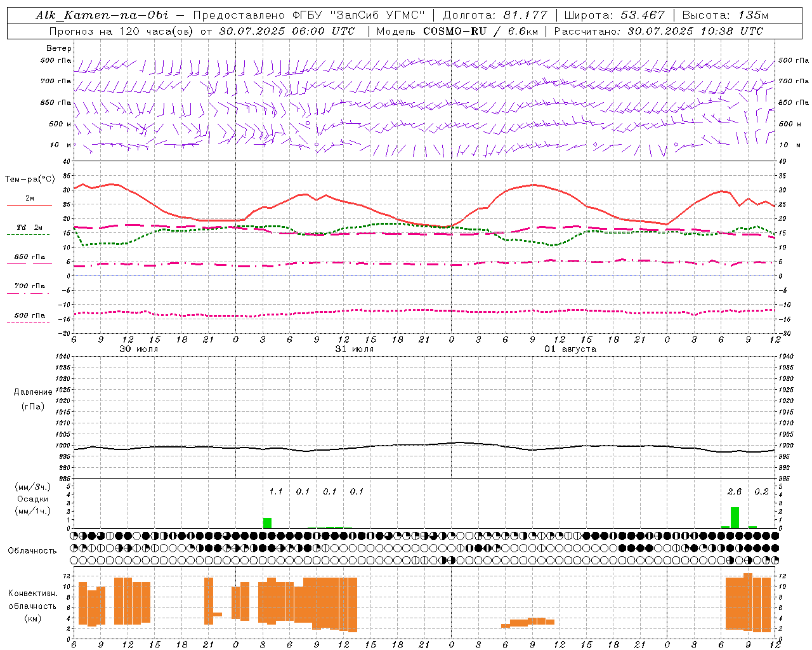Click the (км) unit under convective cloudiness
The image size is (812, 650).
[33, 618]
